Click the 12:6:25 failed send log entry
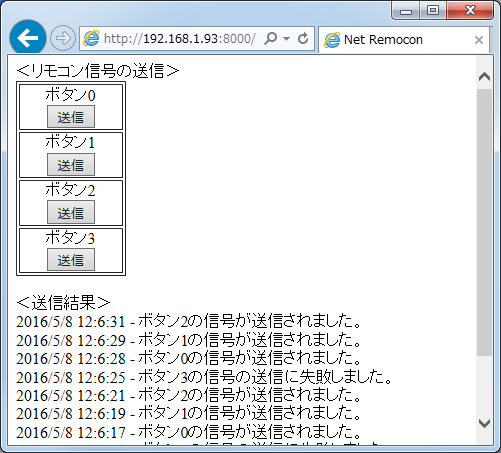The image size is (501, 453). (204, 377)
